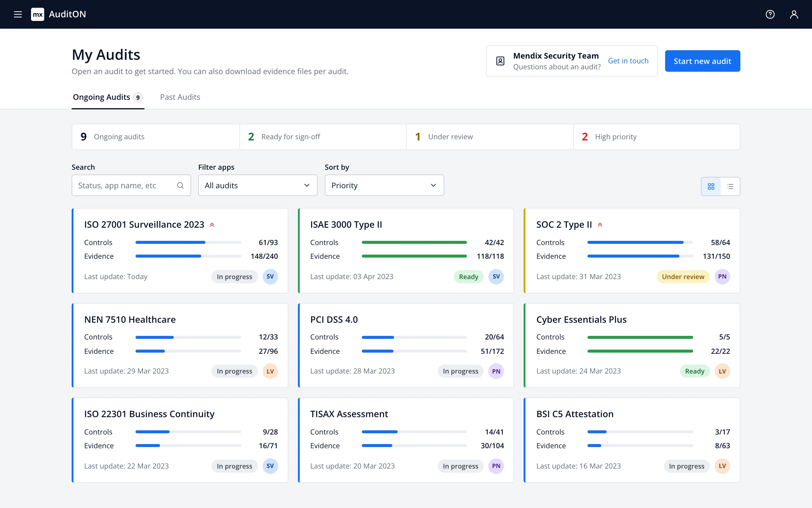Follow the Get in touch link
The image size is (812, 508).
628,61
